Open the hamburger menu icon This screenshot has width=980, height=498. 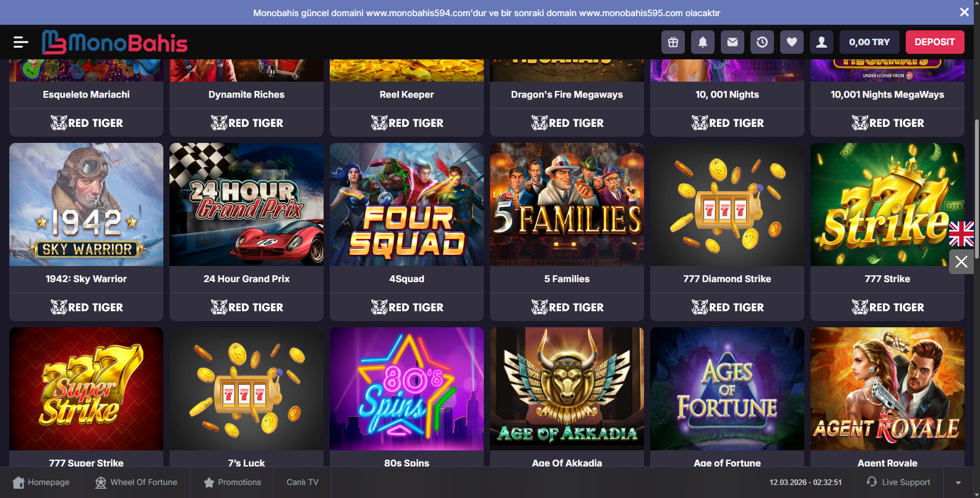[x=21, y=42]
